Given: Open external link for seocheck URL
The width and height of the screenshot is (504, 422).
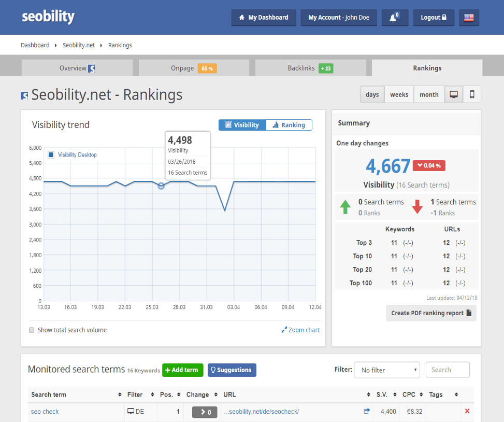Looking at the screenshot, I should (366, 411).
